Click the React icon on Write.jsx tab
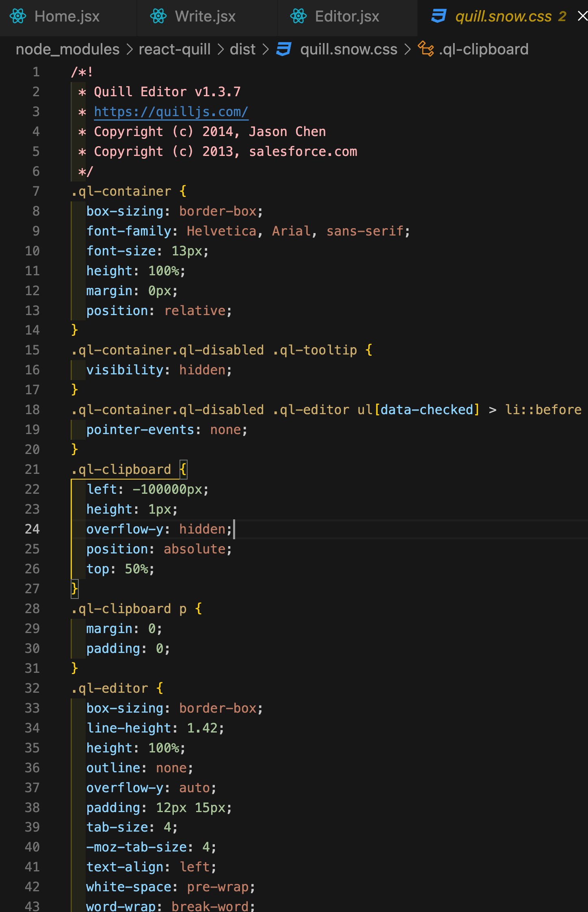The width and height of the screenshot is (588, 912). coord(158,16)
